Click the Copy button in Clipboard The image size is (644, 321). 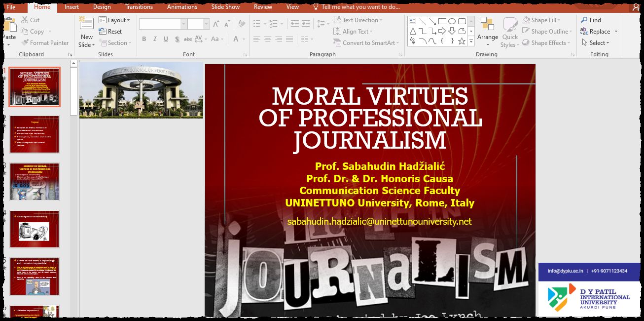click(33, 32)
